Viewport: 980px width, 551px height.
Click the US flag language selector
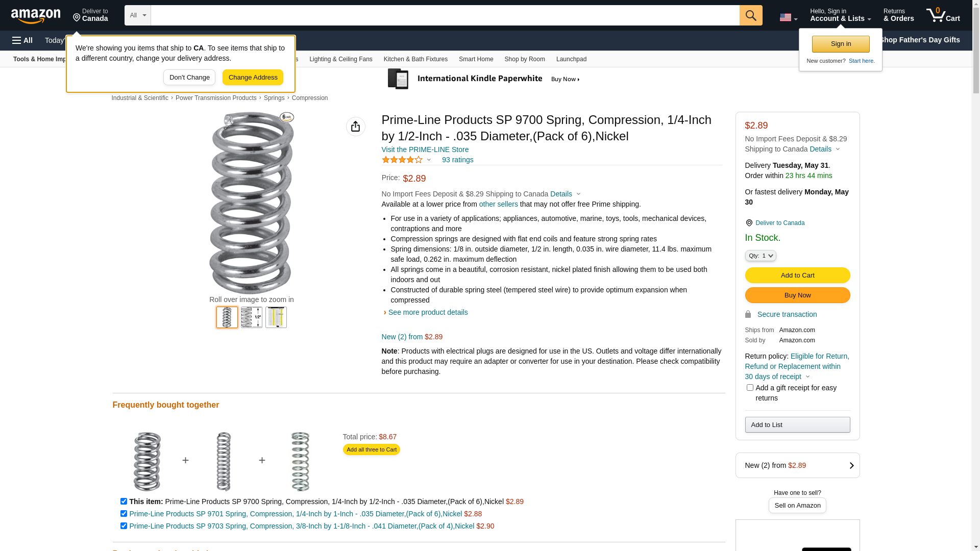coord(789,17)
